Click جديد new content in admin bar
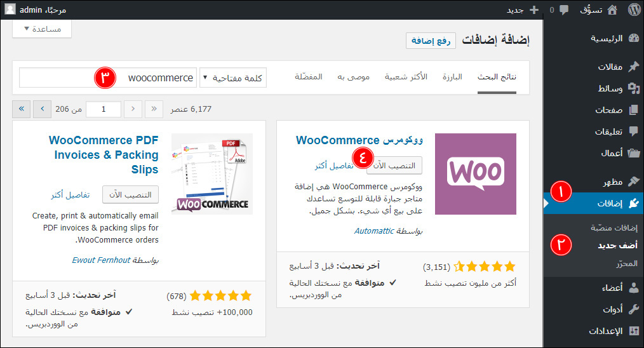 (x=515, y=10)
